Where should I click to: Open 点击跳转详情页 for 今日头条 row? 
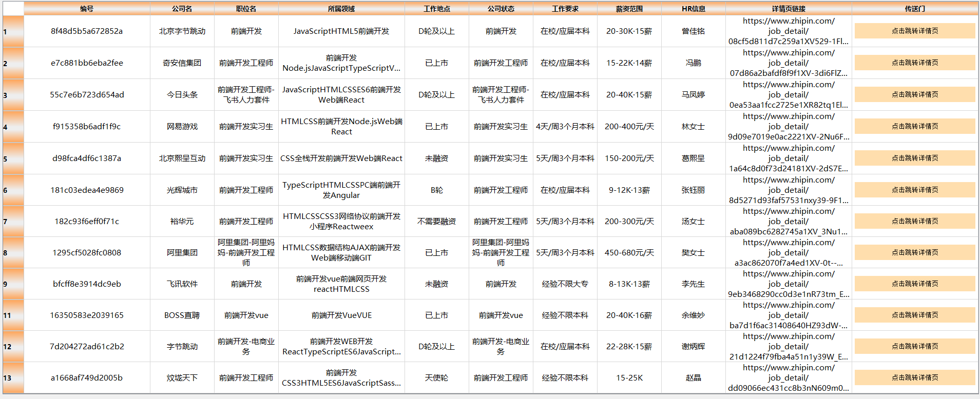(915, 94)
